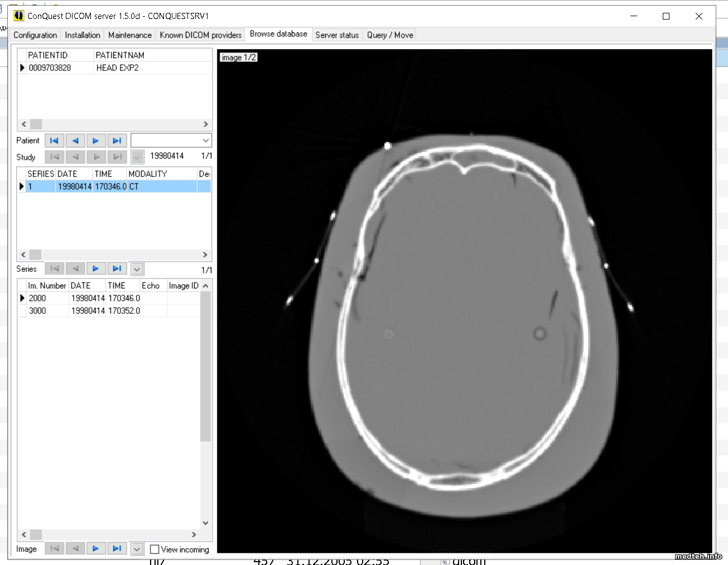The height and width of the screenshot is (565, 728).
Task: Go to previous patient record
Action: [75, 141]
